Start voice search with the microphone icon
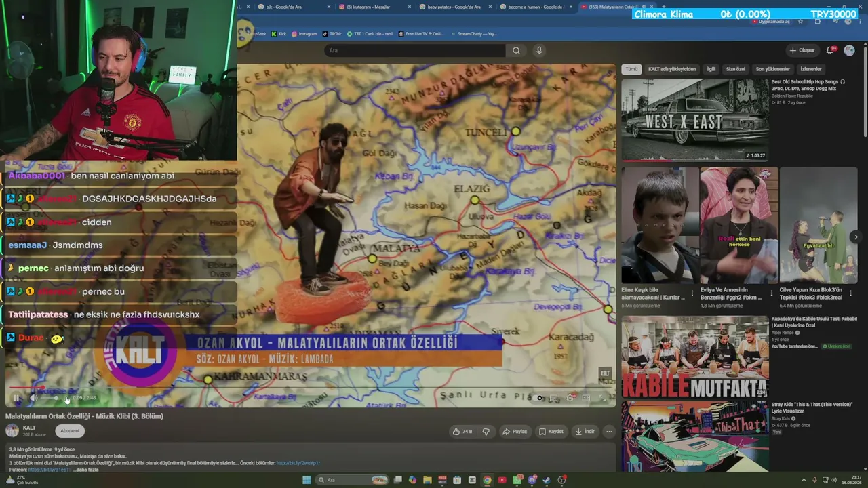The width and height of the screenshot is (868, 488). click(539, 50)
